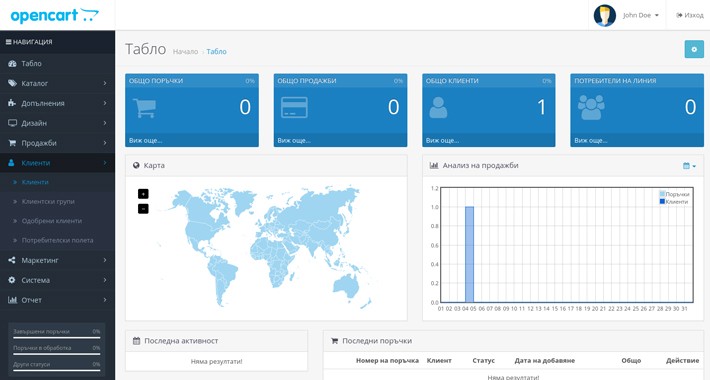Click the cart icon beside Последни поръчки
The image size is (710, 380).
coord(334,341)
